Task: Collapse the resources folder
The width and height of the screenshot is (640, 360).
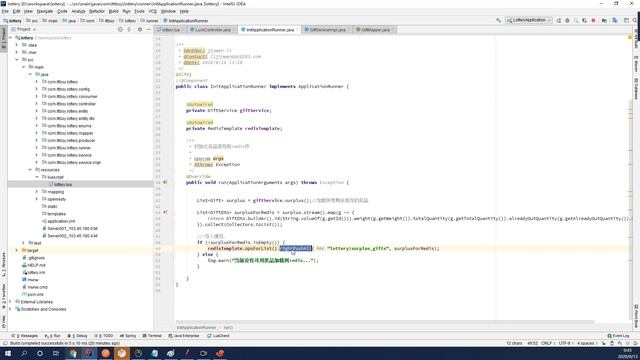Action: (30, 170)
